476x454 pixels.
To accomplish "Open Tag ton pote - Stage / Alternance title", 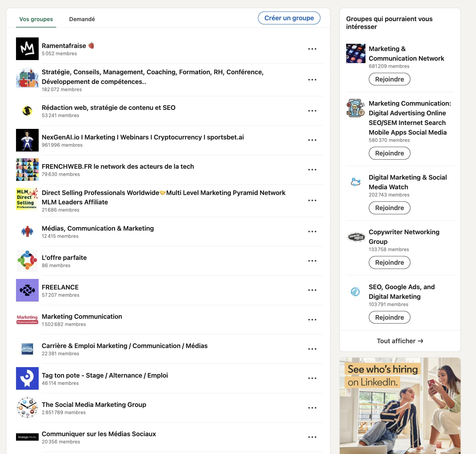I will tap(105, 376).
